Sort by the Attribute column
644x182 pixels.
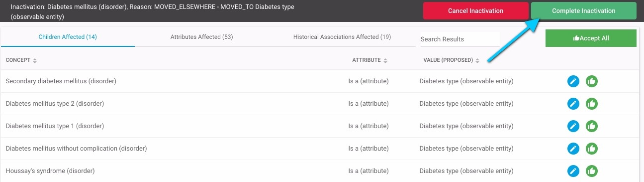pyautogui.click(x=370, y=60)
